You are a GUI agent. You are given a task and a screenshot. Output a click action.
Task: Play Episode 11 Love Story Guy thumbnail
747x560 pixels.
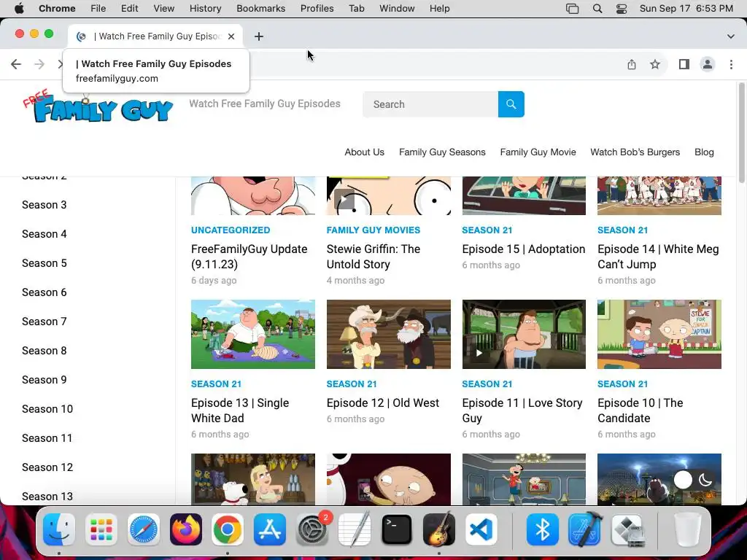click(x=524, y=334)
